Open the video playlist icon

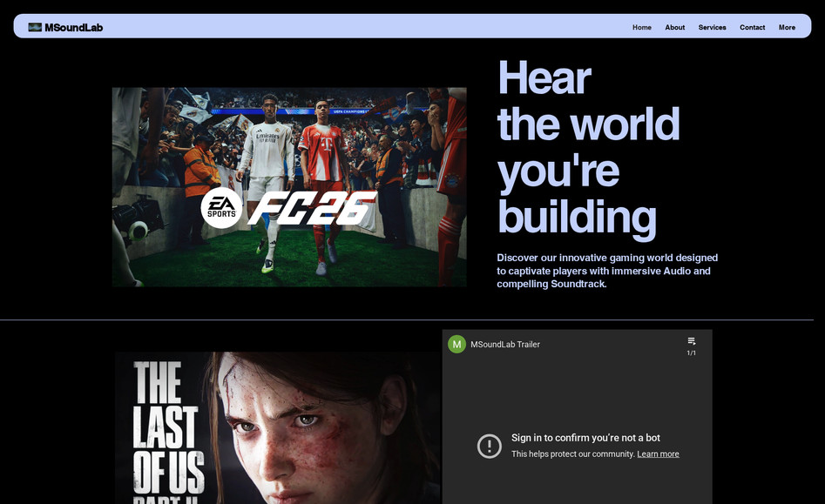tap(691, 341)
